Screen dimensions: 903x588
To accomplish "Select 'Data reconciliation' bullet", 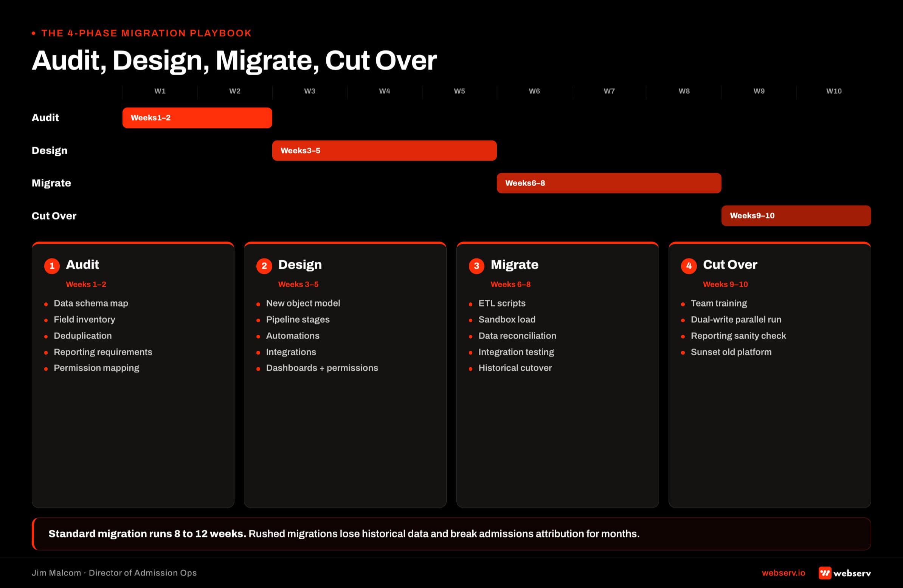I will [x=517, y=336].
